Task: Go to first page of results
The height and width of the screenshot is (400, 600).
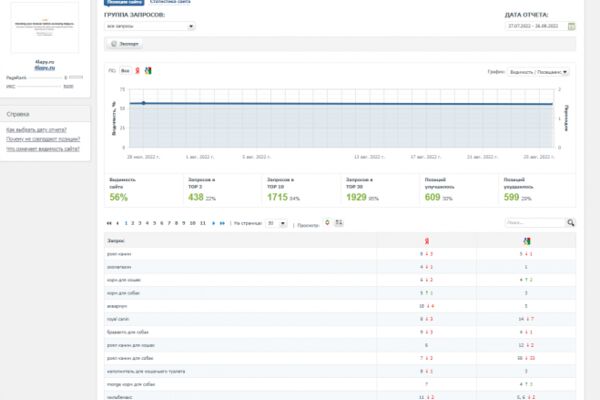Action: click(x=109, y=223)
